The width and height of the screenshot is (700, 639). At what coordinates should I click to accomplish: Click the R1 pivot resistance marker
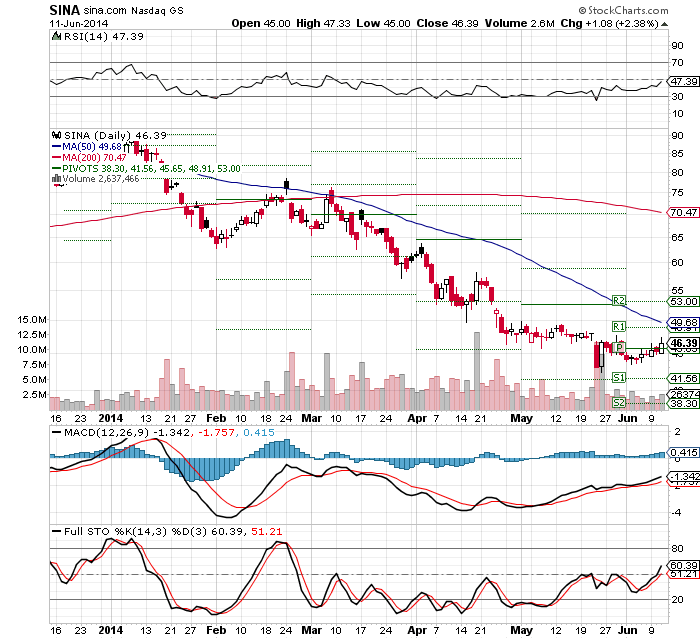click(x=619, y=326)
